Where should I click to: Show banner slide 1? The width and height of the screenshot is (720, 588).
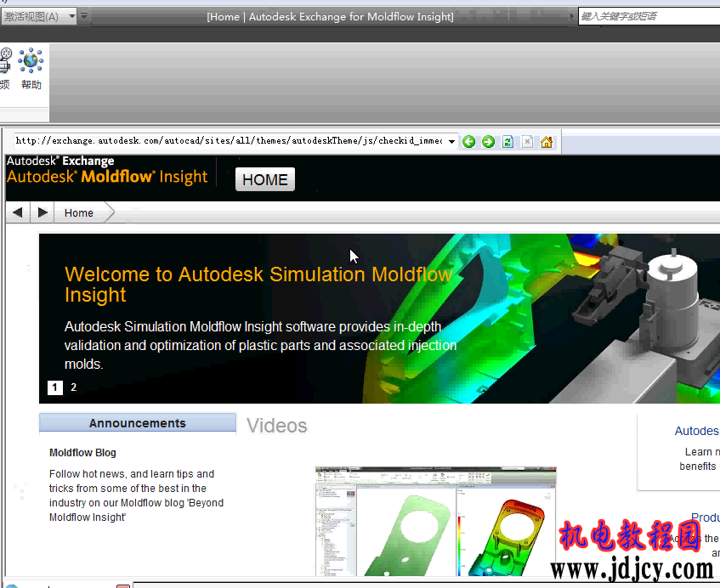55,387
